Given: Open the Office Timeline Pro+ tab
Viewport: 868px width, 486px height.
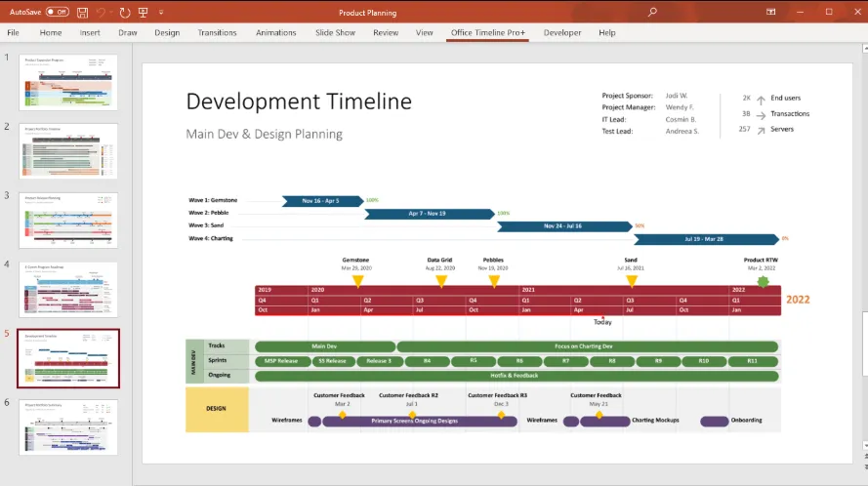Looking at the screenshot, I should [x=487, y=32].
